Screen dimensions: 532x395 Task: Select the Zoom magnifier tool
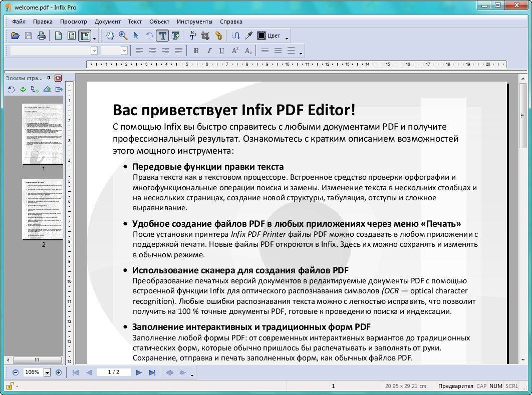coord(123,36)
